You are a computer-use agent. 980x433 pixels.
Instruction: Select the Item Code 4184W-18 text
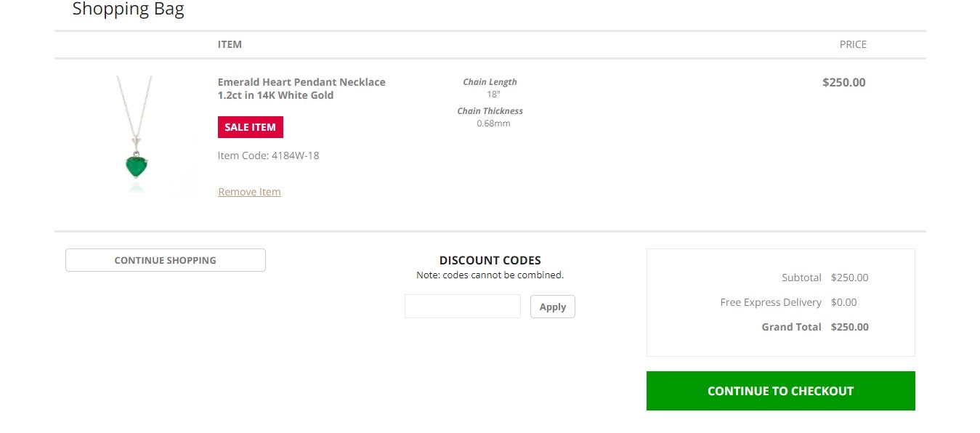tap(269, 155)
